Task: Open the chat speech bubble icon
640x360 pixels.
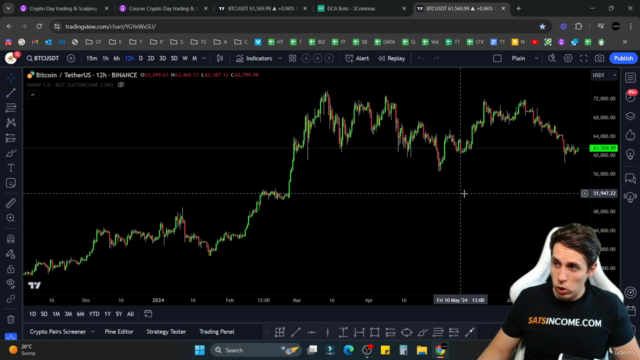Action: tap(630, 178)
